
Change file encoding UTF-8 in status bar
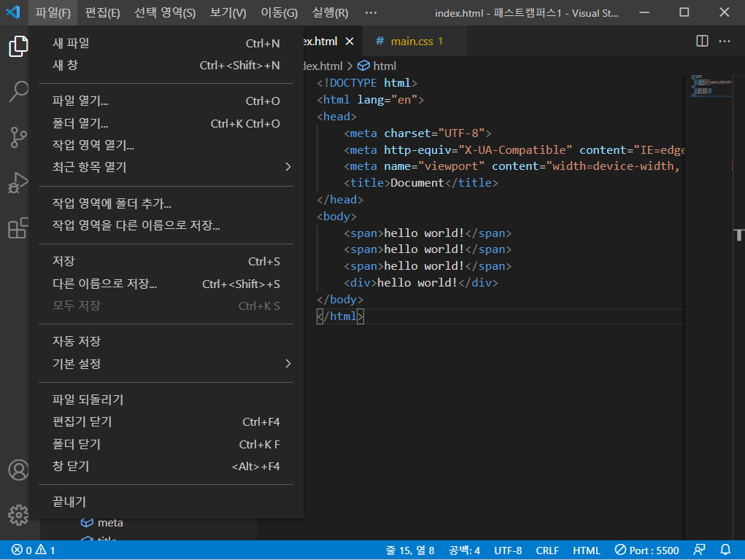(x=508, y=551)
